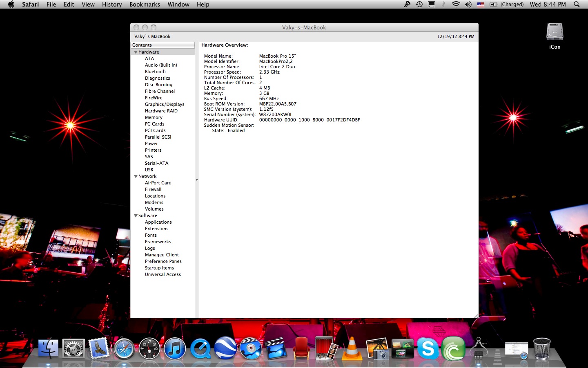Click the Contents column header
This screenshot has height=368, width=588.
click(163, 45)
